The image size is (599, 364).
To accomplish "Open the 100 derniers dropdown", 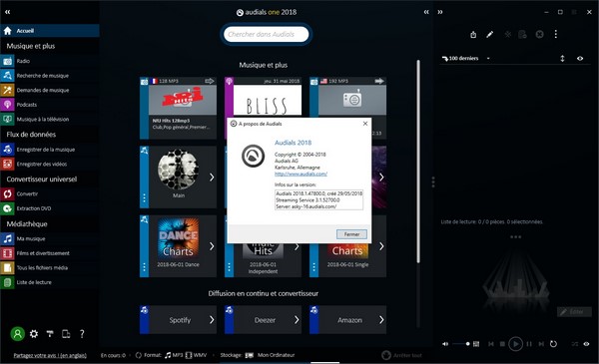I will click(x=465, y=59).
